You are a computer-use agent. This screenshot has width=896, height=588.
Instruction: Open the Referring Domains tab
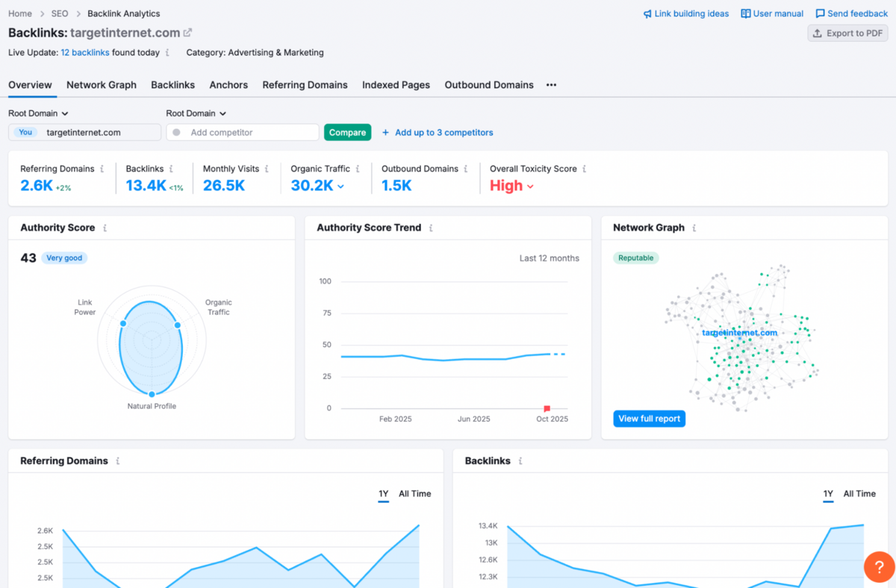(305, 85)
